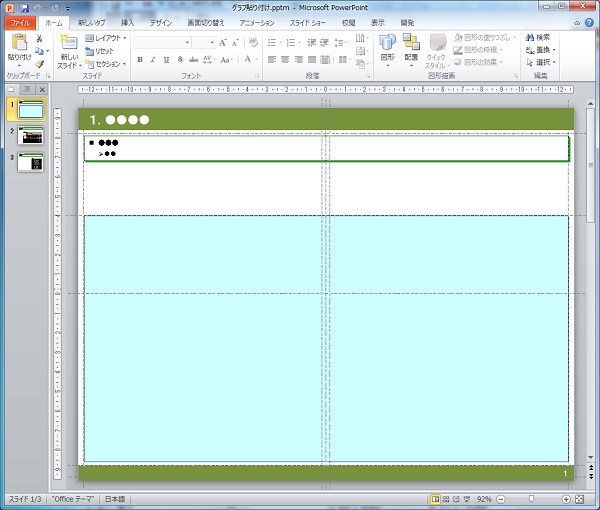Click the Format Painter brush icon

(x=39, y=64)
